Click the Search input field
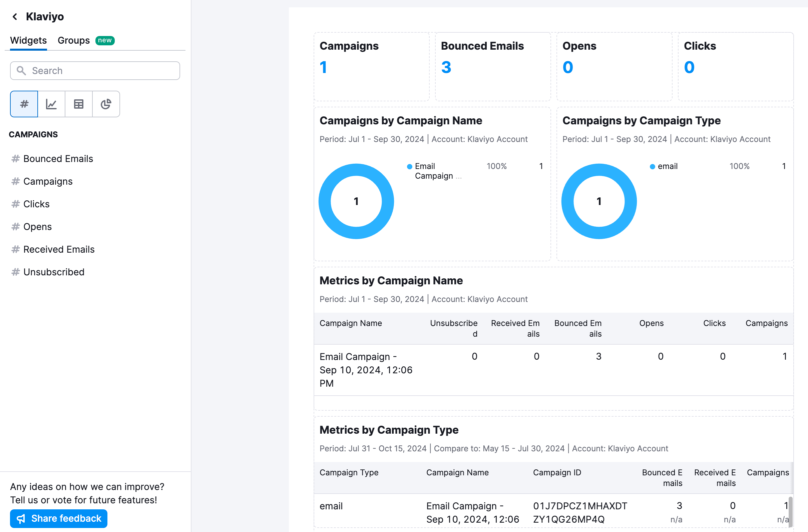Screen dimensions: 808x532 tap(94, 71)
